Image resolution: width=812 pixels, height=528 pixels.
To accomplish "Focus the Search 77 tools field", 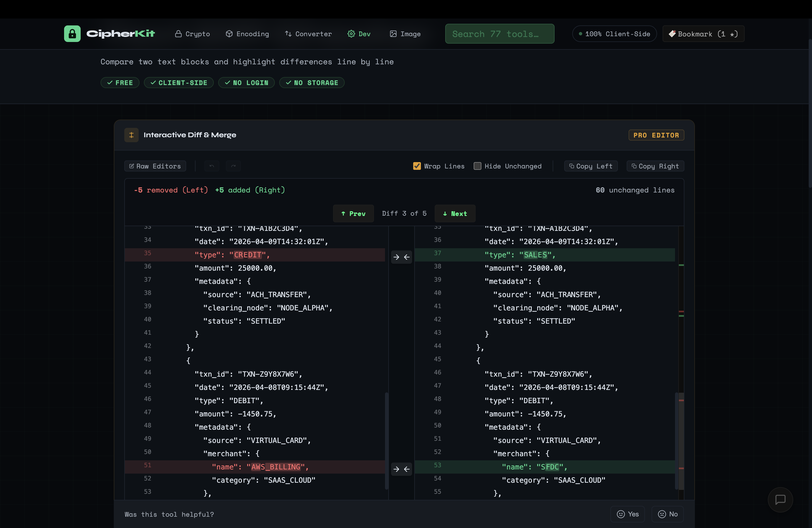I will tap(499, 34).
